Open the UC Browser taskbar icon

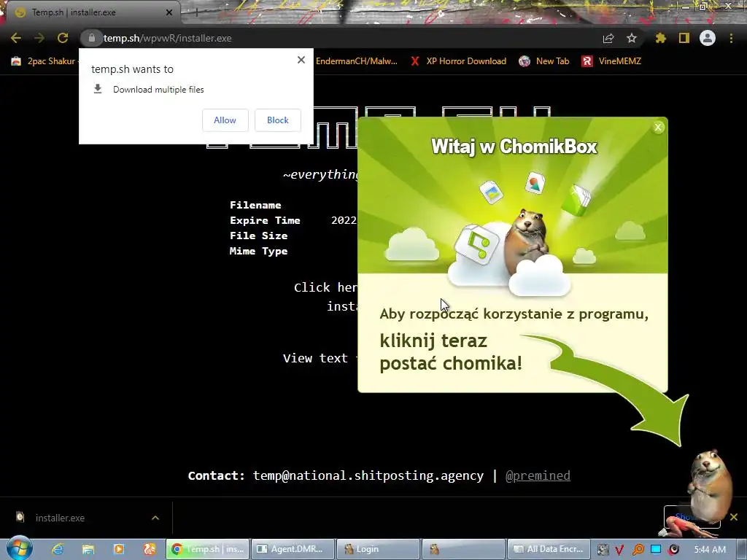(x=150, y=549)
